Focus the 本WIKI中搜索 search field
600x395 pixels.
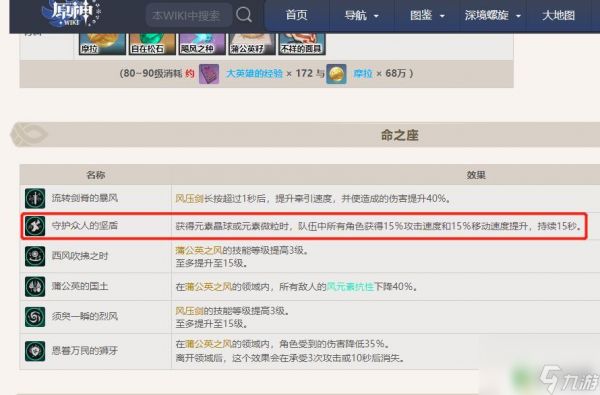tap(189, 15)
